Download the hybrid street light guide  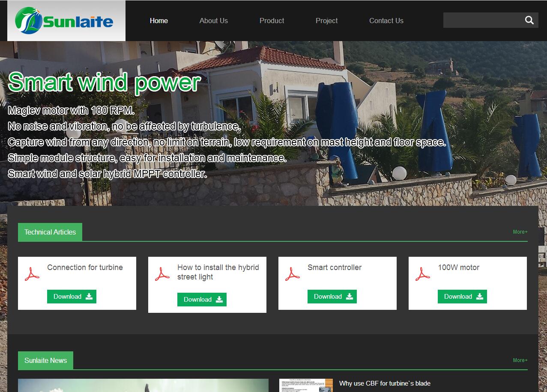point(202,300)
